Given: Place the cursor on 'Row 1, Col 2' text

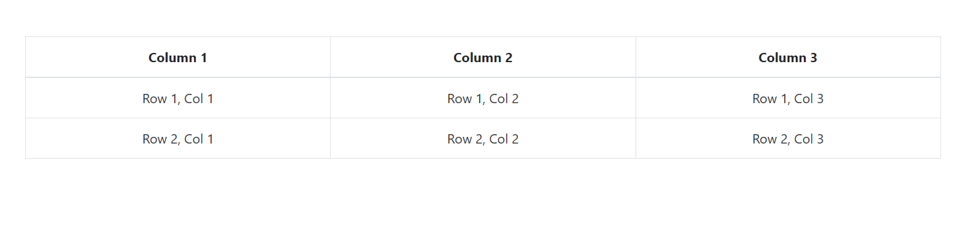Looking at the screenshot, I should tap(483, 99).
